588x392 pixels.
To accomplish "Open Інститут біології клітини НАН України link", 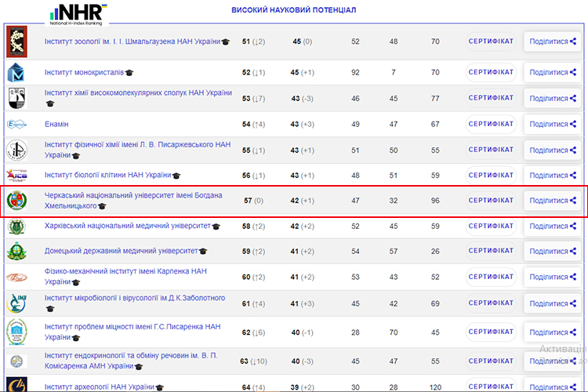I will (107, 175).
